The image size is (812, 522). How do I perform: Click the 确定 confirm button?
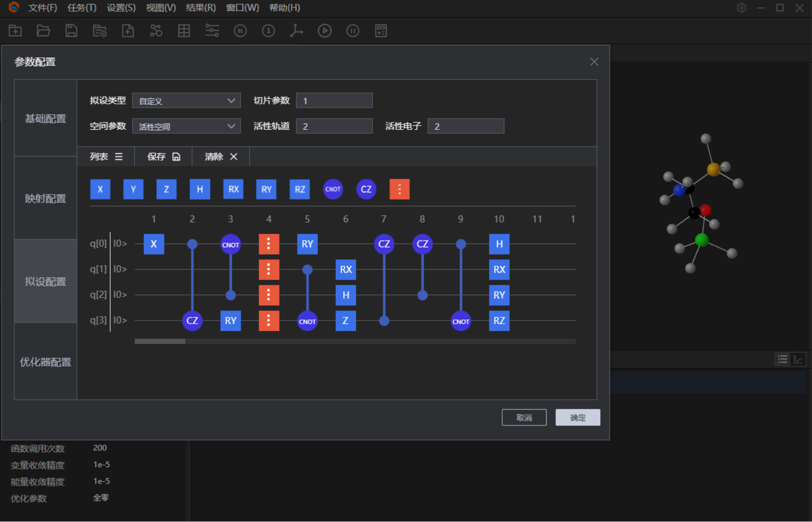(578, 418)
